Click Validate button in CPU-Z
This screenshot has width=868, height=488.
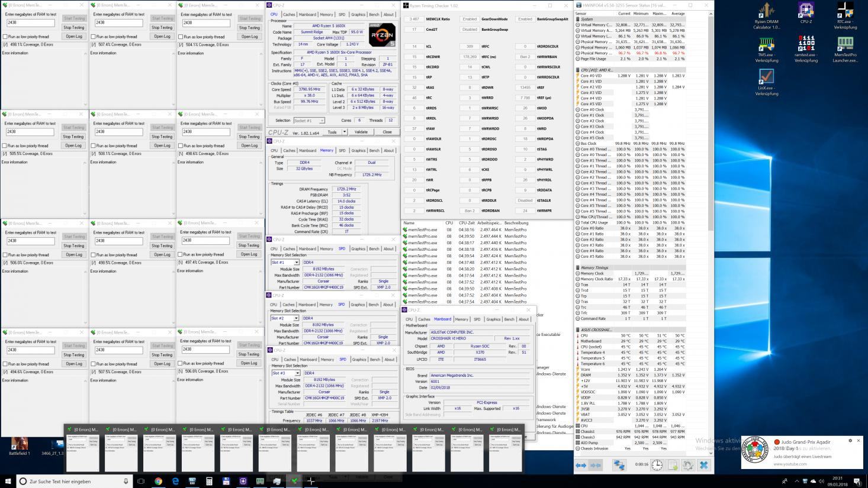pyautogui.click(x=361, y=132)
